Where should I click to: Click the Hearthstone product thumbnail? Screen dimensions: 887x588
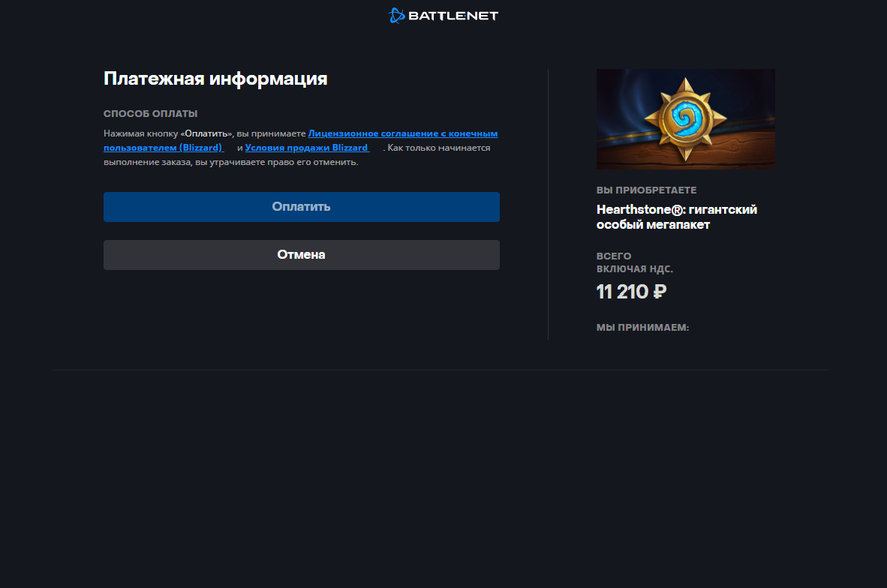coord(686,119)
